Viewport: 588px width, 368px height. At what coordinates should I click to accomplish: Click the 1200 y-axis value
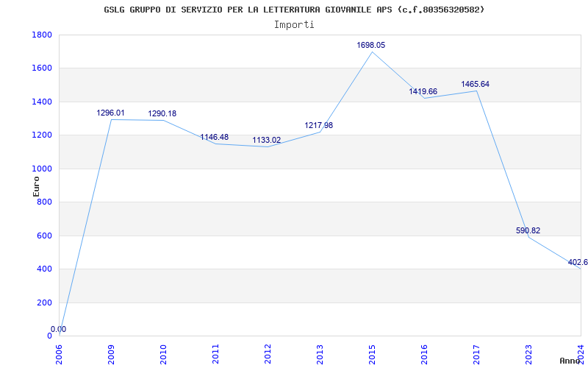[42, 135]
